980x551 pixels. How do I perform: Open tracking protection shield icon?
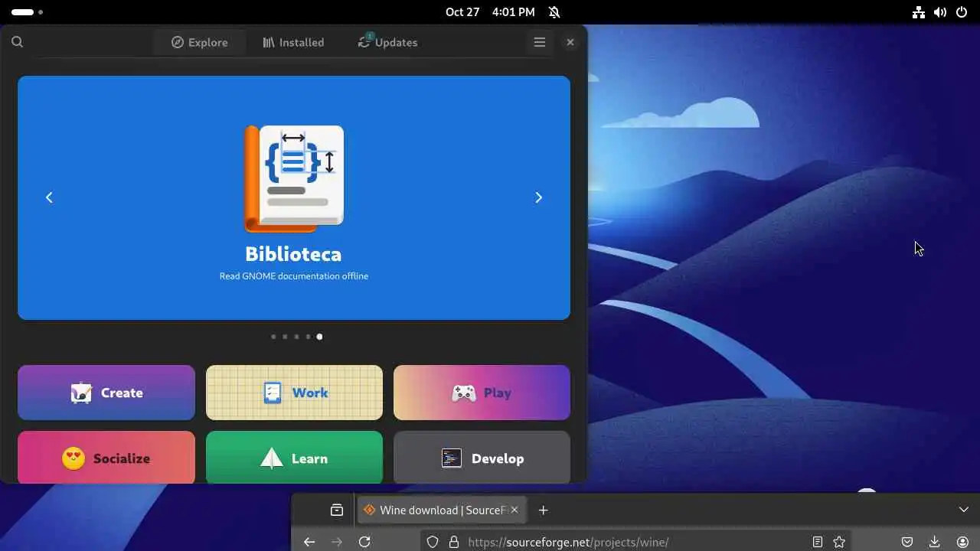point(433,542)
